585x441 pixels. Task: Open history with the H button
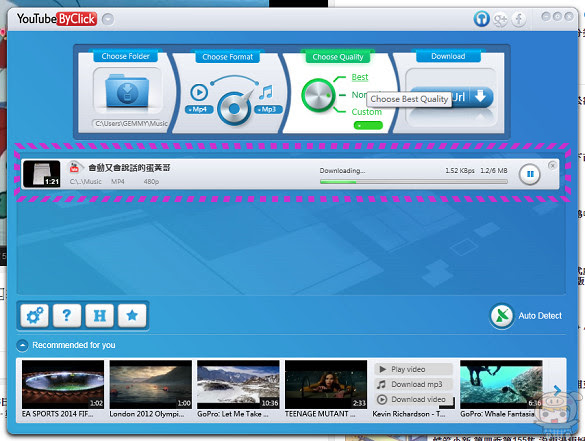(99, 316)
